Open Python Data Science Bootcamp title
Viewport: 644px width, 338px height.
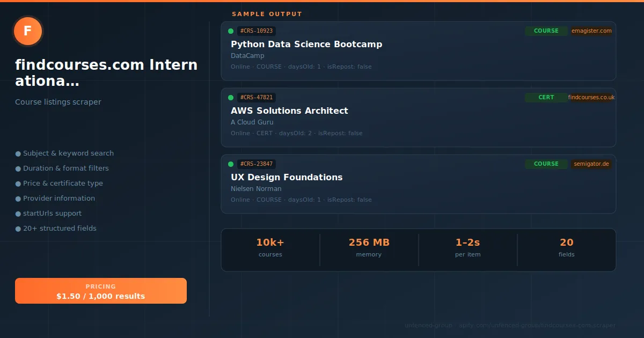(x=306, y=44)
